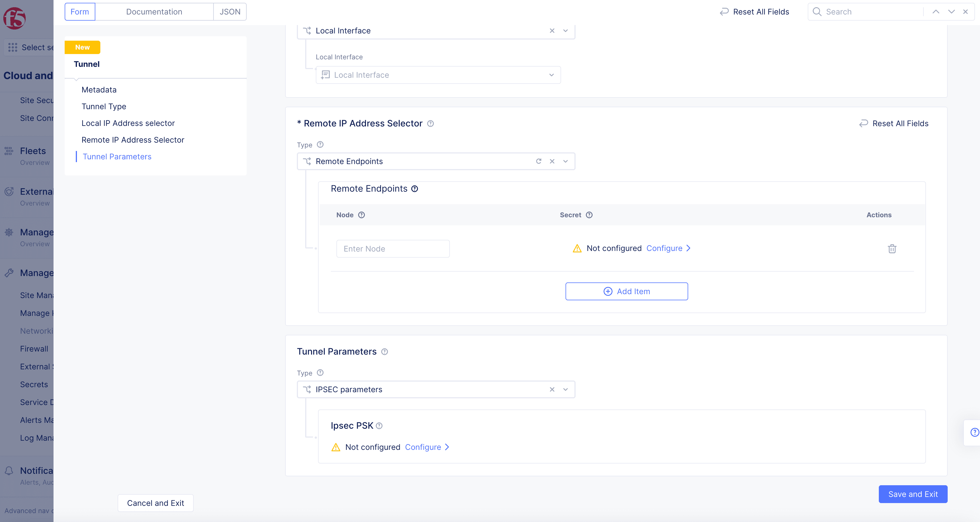Image resolution: width=980 pixels, height=522 pixels.
Task: Show help for Remote IP Address Selector
Action: 430,124
